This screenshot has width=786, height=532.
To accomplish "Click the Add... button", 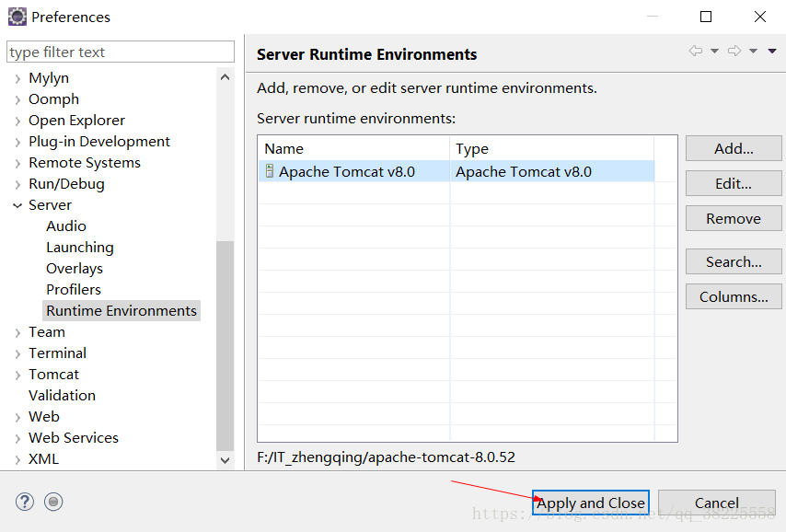I will [x=734, y=148].
